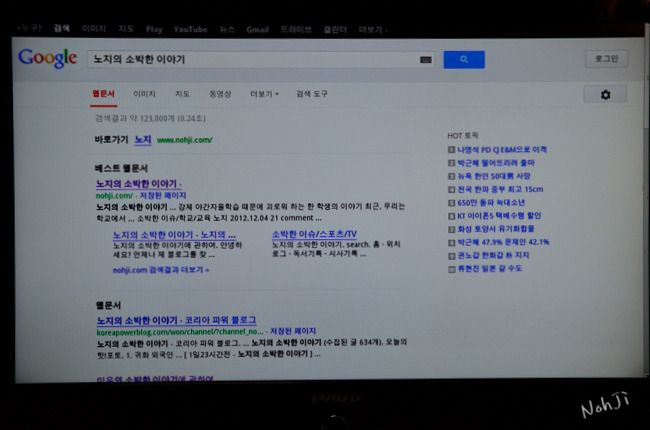Viewport: 650px width, 430px height.
Task: Click the result count text 검색결과 약 123,000개
Action: (x=150, y=119)
